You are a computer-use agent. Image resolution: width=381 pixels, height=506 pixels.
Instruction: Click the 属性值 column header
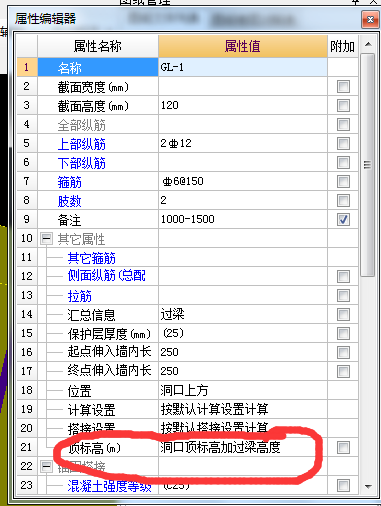tap(243, 46)
